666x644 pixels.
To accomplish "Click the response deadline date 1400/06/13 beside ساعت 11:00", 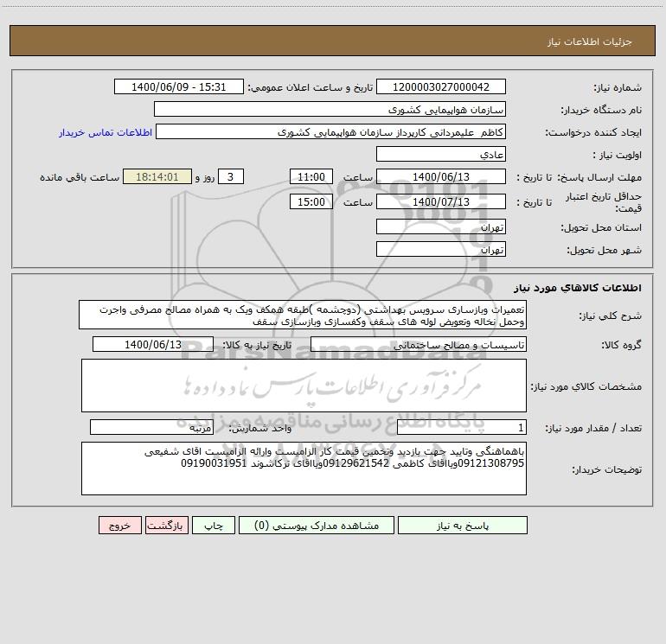I will 441,176.
